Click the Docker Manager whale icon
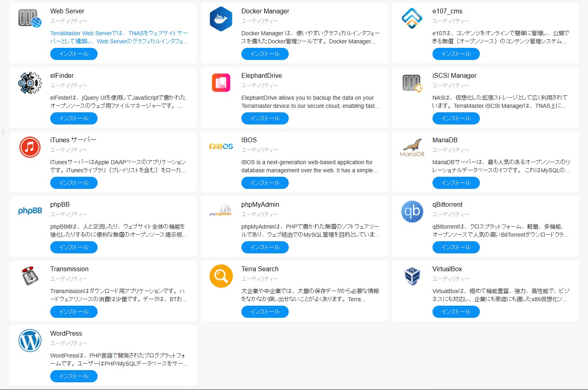 coord(221,19)
